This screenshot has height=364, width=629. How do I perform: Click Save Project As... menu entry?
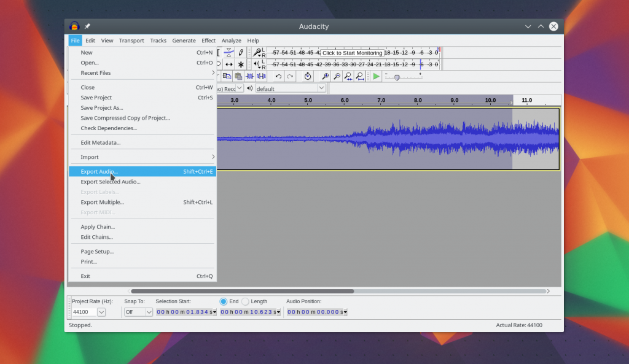101,108
